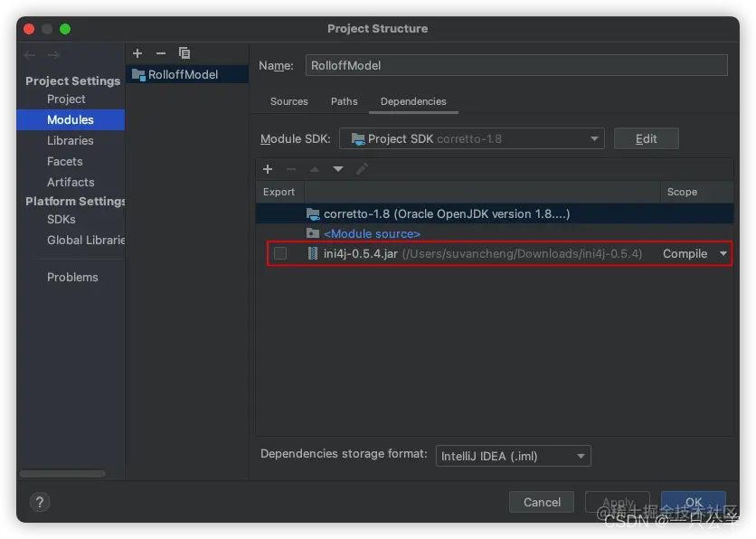Click the module Name input field
756x539 pixels.
516,66
